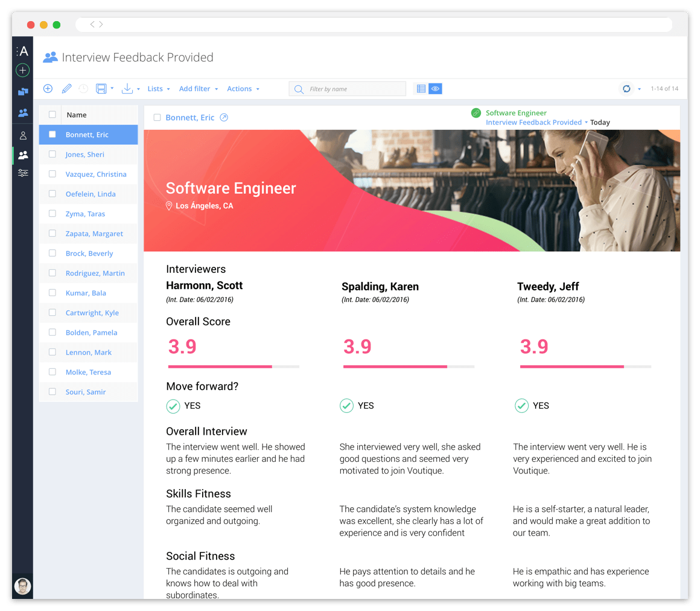
Task: Select the pencil edit icon in the toolbar
Action: coord(66,88)
